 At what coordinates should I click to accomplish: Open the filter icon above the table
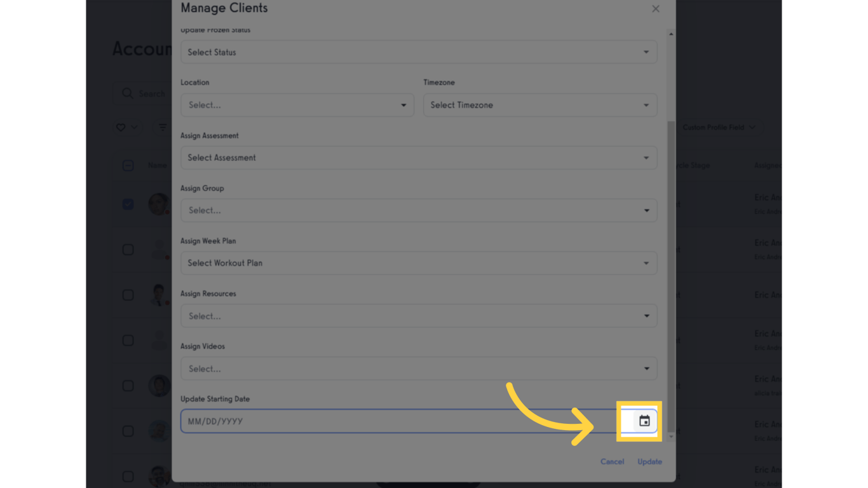coord(163,127)
